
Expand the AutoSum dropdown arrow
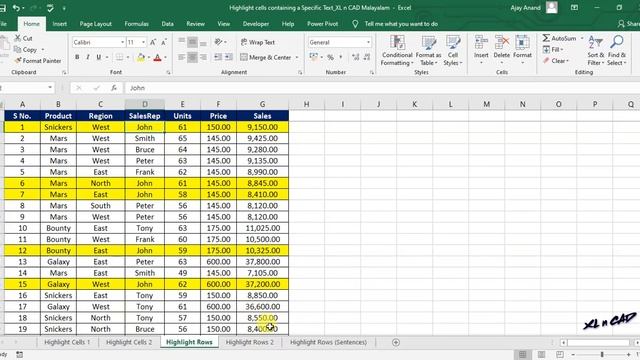click(x=582, y=38)
